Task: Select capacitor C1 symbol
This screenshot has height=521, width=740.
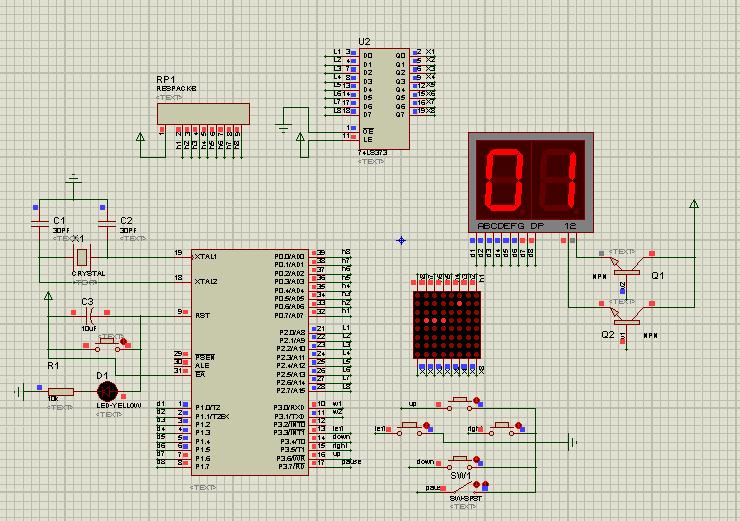Action: [x=40, y=223]
